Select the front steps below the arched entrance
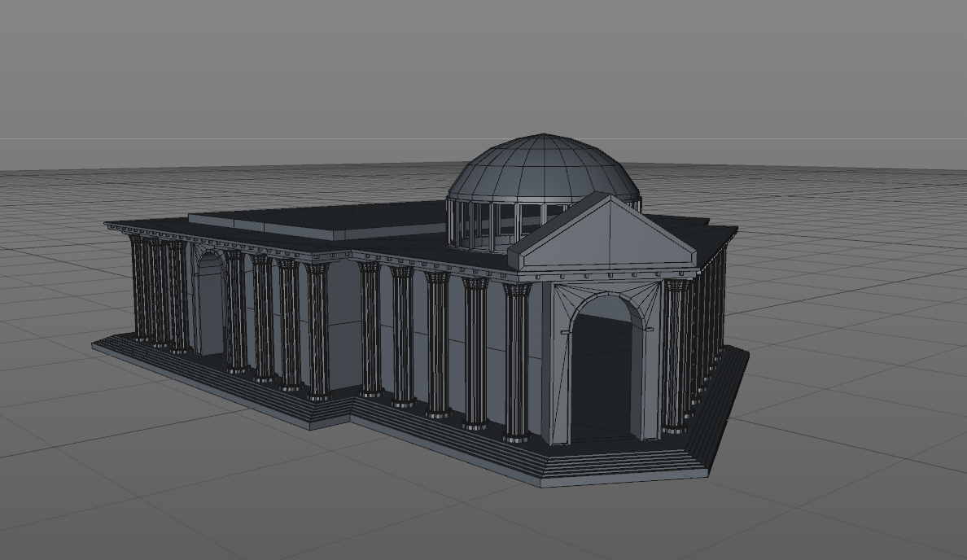This screenshot has width=967, height=560. pyautogui.click(x=619, y=464)
